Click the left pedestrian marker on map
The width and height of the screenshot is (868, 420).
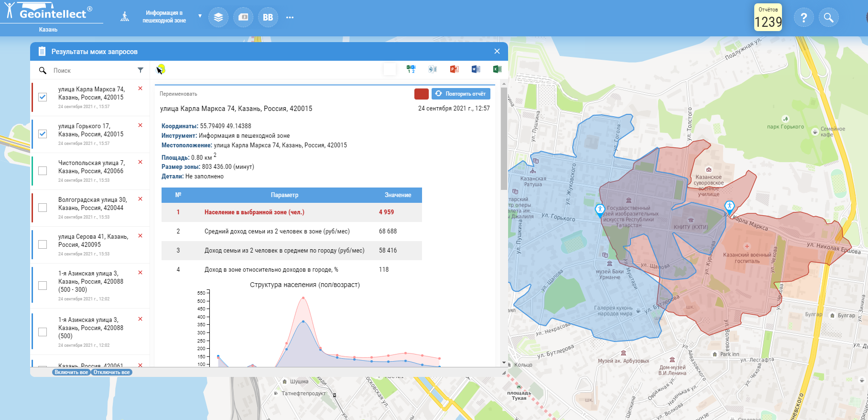coord(600,210)
